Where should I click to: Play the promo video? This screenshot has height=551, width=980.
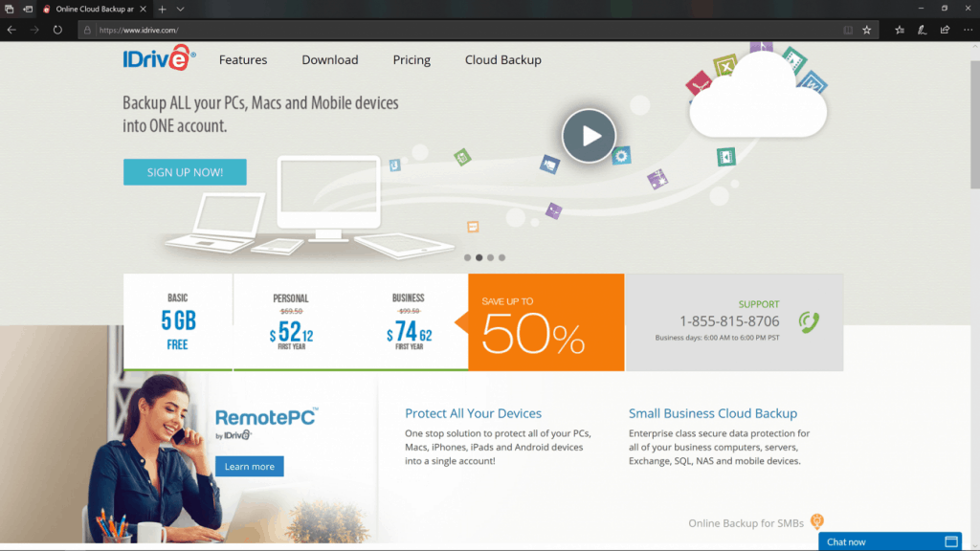589,136
